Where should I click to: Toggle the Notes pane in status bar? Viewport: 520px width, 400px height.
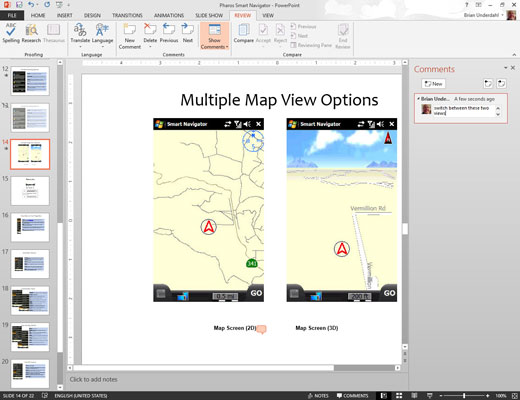[x=318, y=396]
